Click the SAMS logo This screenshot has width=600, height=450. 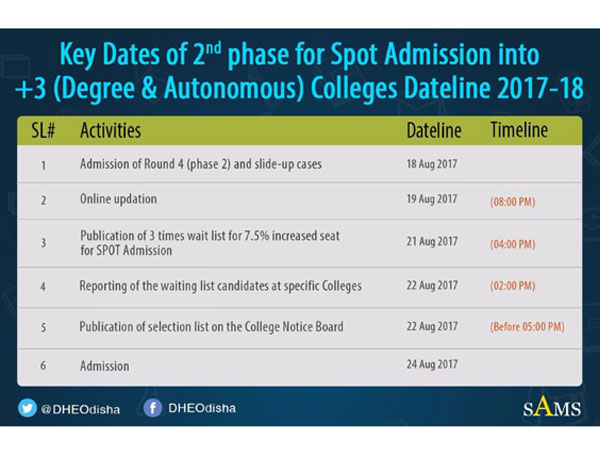(x=548, y=408)
